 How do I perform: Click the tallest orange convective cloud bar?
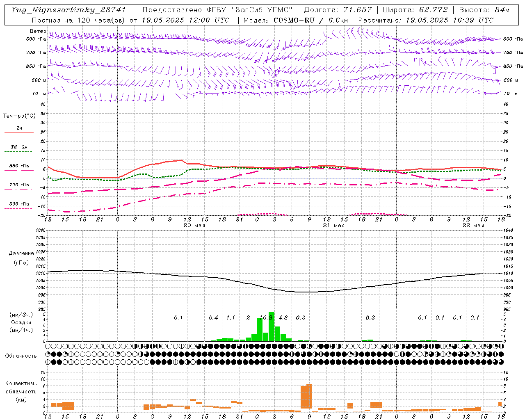click(x=309, y=396)
